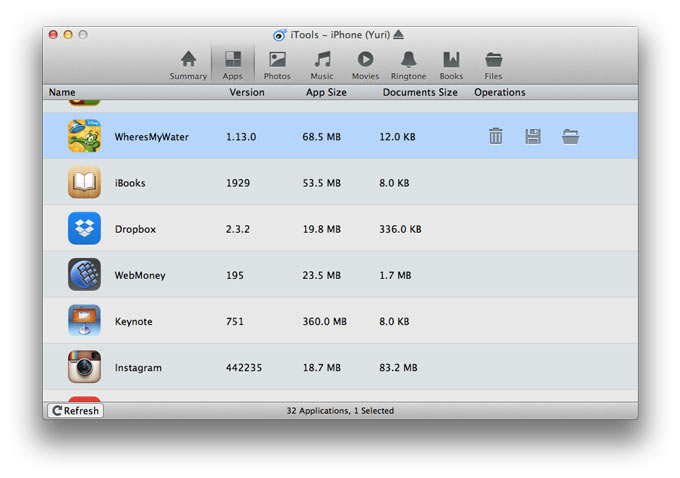This screenshot has height=478, width=680.
Task: Sort by Documents Size column header
Action: 420,92
